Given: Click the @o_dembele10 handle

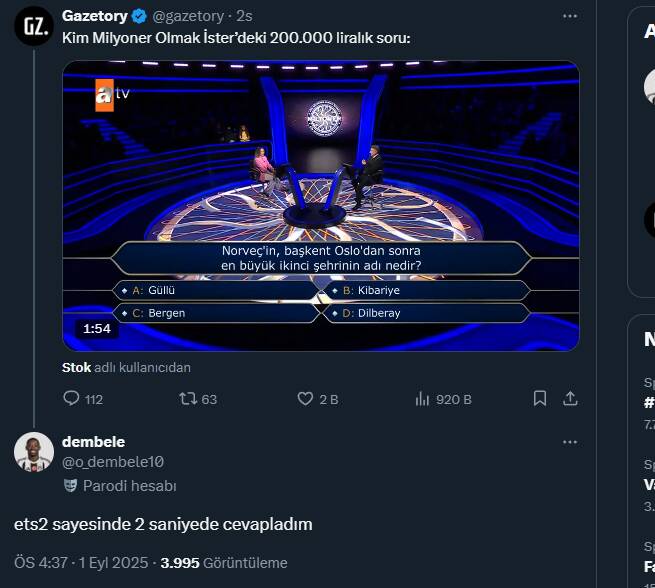Looking at the screenshot, I should 113,462.
